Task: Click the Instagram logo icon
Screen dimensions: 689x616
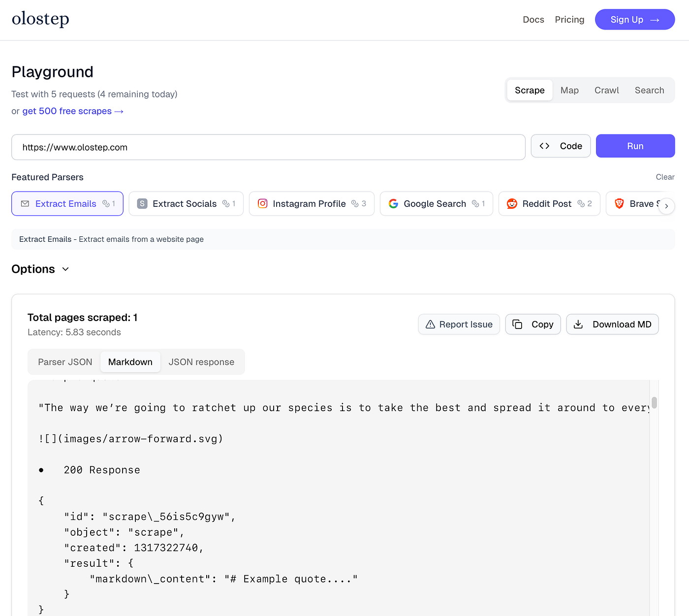Action: click(x=263, y=203)
